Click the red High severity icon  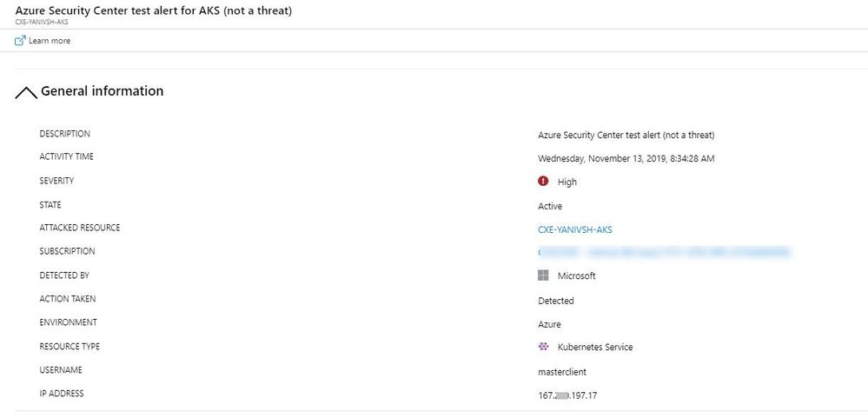[x=543, y=181]
